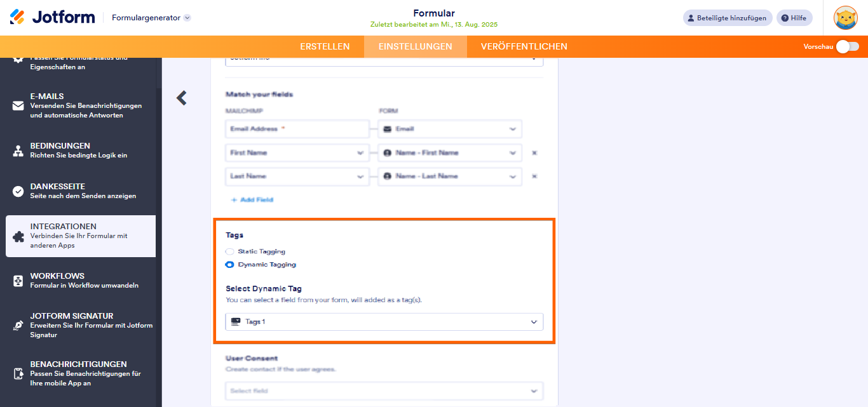Select the Static Tagging option
Screen dimensions: 868x407
click(229, 251)
